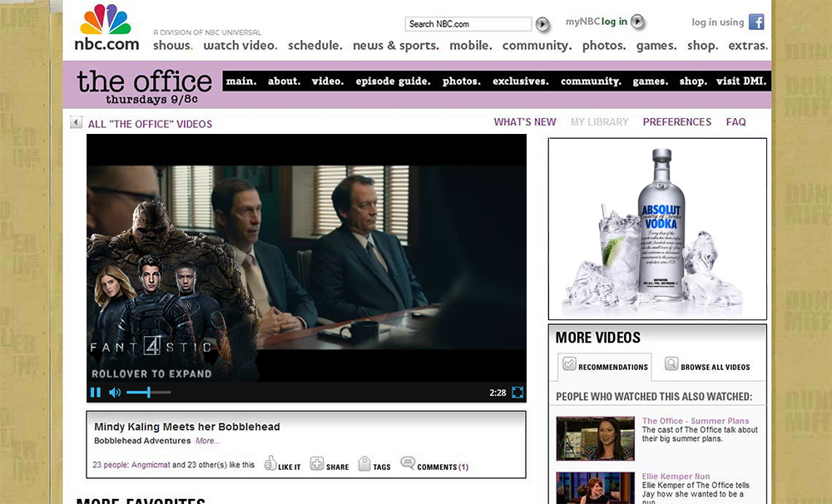This screenshot has width=832, height=504.
Task: Open the What's New link
Action: 525,122
